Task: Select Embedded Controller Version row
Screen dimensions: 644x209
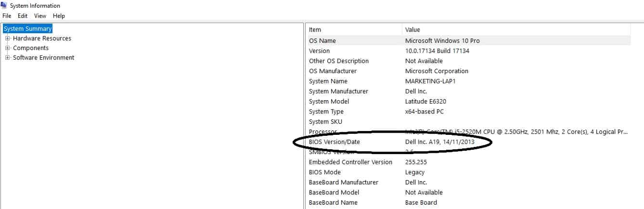Action: tap(468, 162)
